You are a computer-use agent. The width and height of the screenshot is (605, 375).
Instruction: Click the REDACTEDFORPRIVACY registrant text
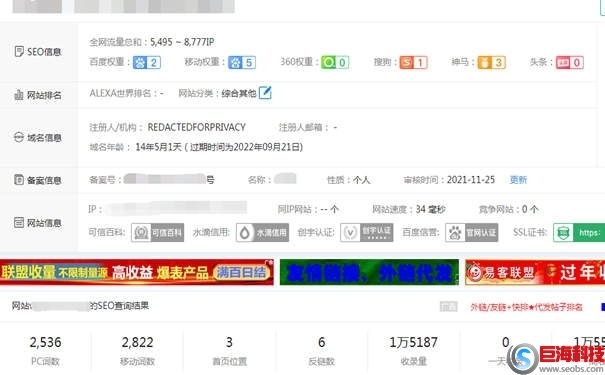pos(196,127)
